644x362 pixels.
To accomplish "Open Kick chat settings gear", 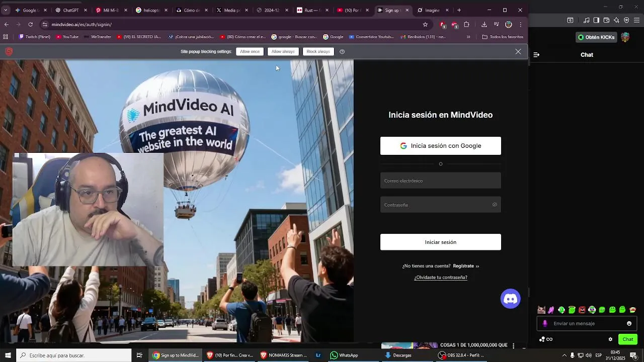I will [x=610, y=339].
